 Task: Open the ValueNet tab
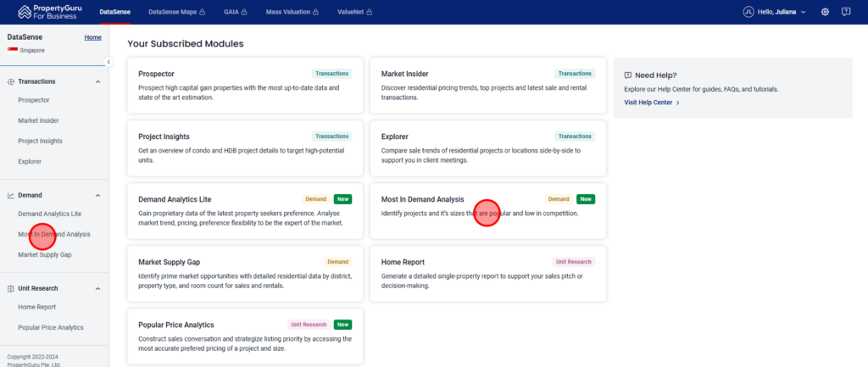[355, 12]
